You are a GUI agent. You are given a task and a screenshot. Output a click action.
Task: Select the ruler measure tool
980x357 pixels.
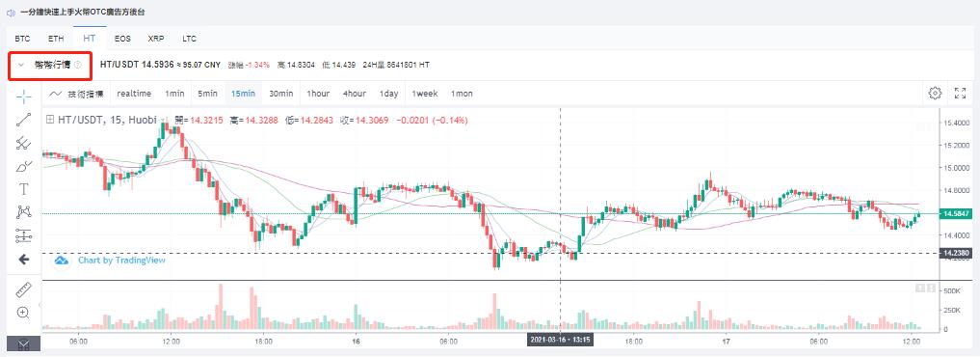[24, 289]
